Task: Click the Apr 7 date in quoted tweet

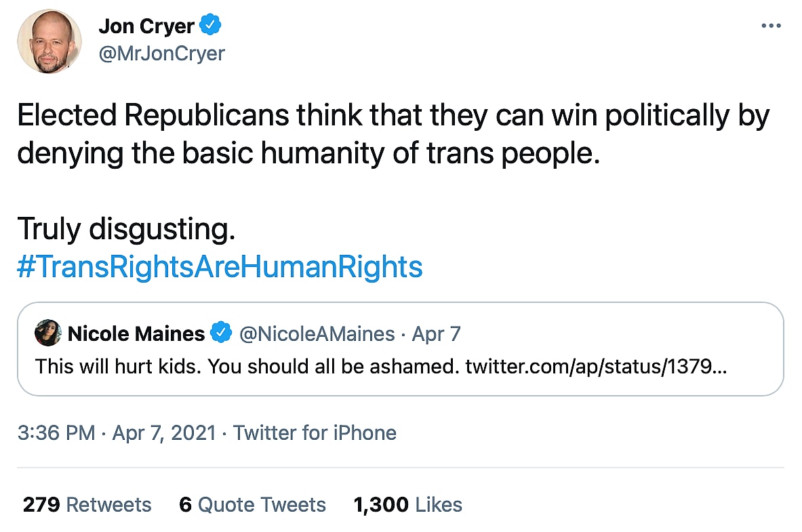Action: click(436, 333)
